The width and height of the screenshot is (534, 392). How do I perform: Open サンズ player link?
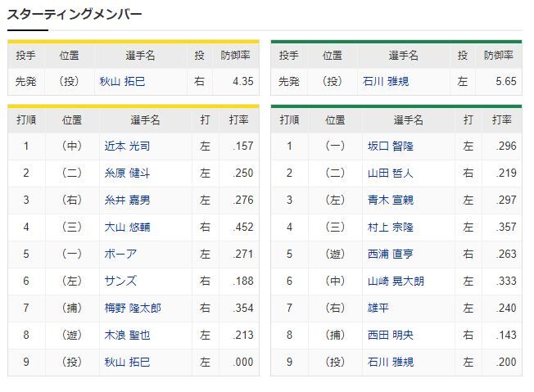tap(120, 281)
